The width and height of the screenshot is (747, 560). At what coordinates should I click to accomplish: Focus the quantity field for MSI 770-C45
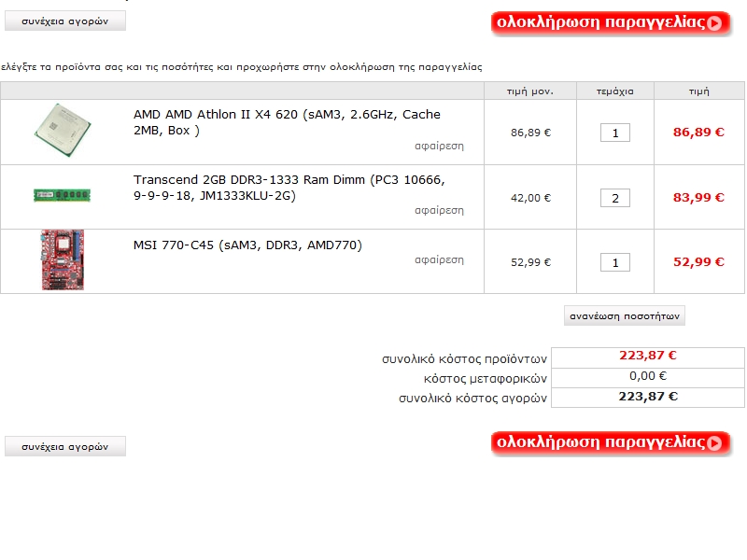pyautogui.click(x=615, y=262)
